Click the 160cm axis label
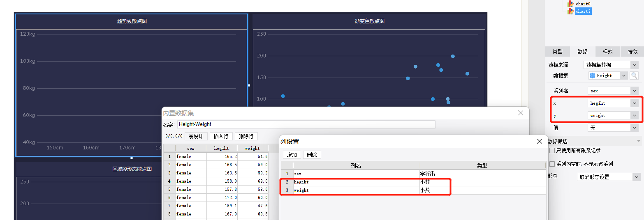Screen dimensions: 644x220 (91, 147)
